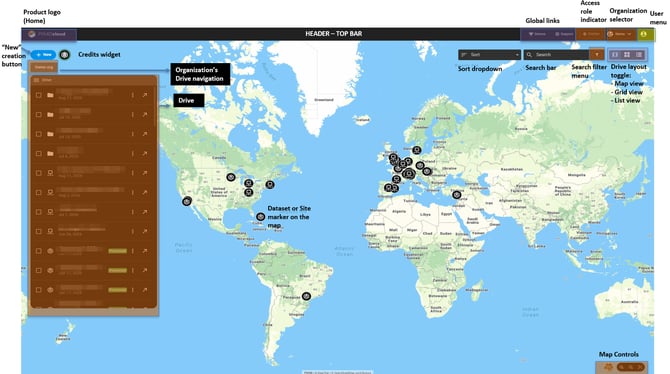The height and width of the screenshot is (374, 670).
Task: Open kebab menu of first green-badge row
Action: 133,251
